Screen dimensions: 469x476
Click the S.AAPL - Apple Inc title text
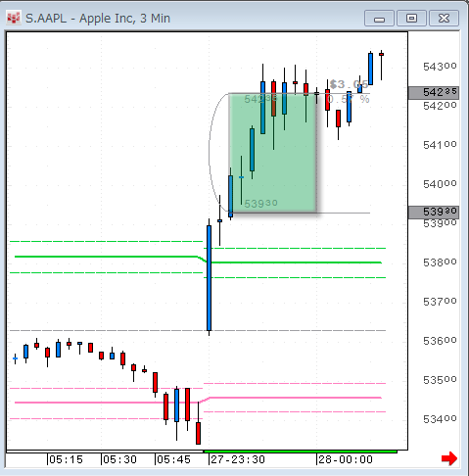[x=98, y=19]
